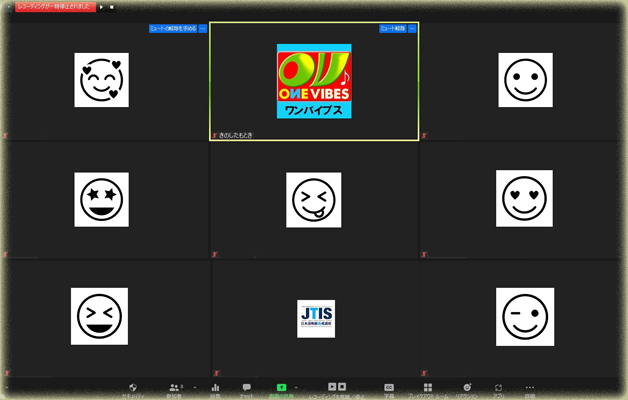Viewport: 628px width, 400px height.
Task: Click ミュートの解除を求める (Ask to Unmute) button
Action: (x=173, y=28)
